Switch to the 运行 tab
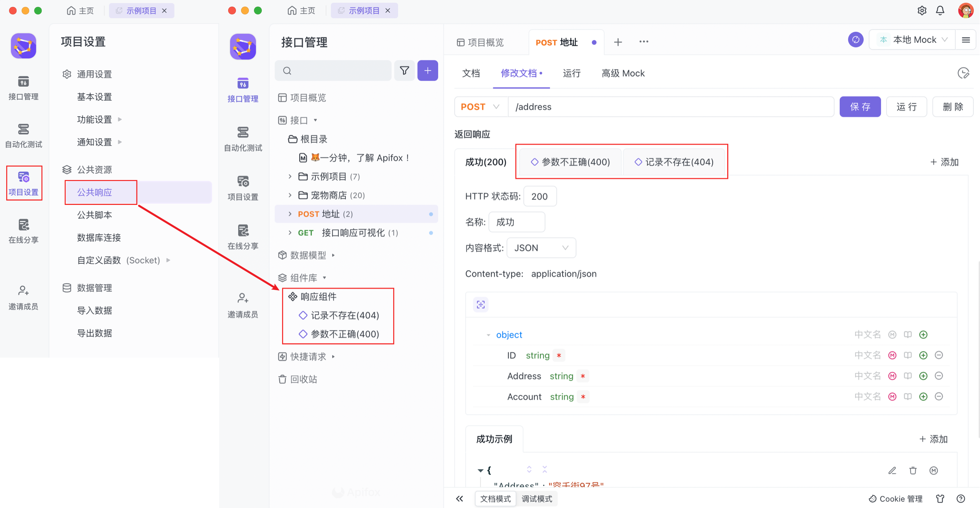The width and height of the screenshot is (980, 508). (x=571, y=73)
